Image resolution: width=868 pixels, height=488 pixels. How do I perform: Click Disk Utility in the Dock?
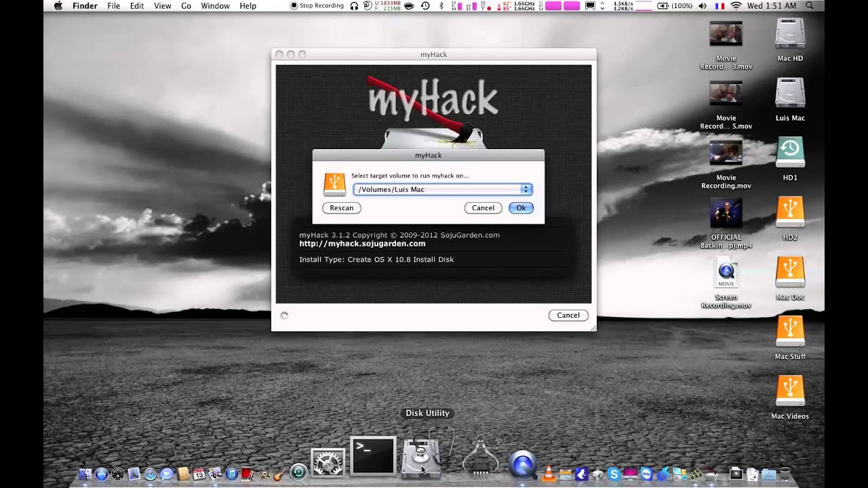[x=421, y=458]
